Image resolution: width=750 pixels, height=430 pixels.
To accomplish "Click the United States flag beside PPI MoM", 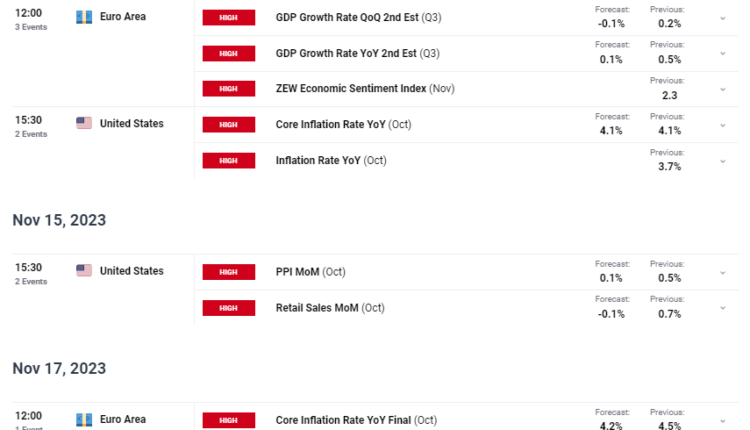I will 84,270.
